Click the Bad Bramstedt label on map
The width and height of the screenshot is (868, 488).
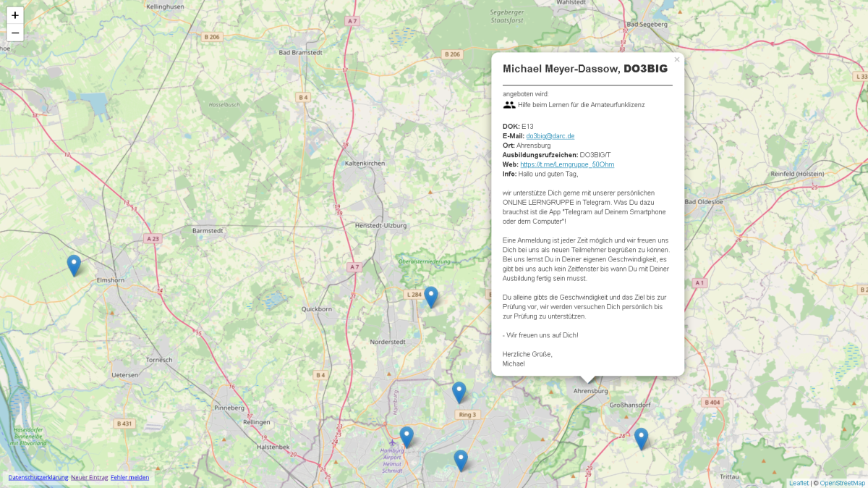point(300,52)
